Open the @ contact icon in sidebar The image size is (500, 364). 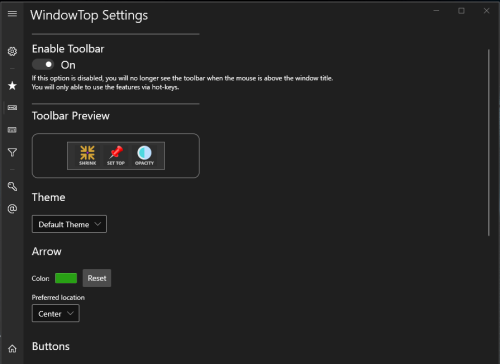(x=12, y=209)
